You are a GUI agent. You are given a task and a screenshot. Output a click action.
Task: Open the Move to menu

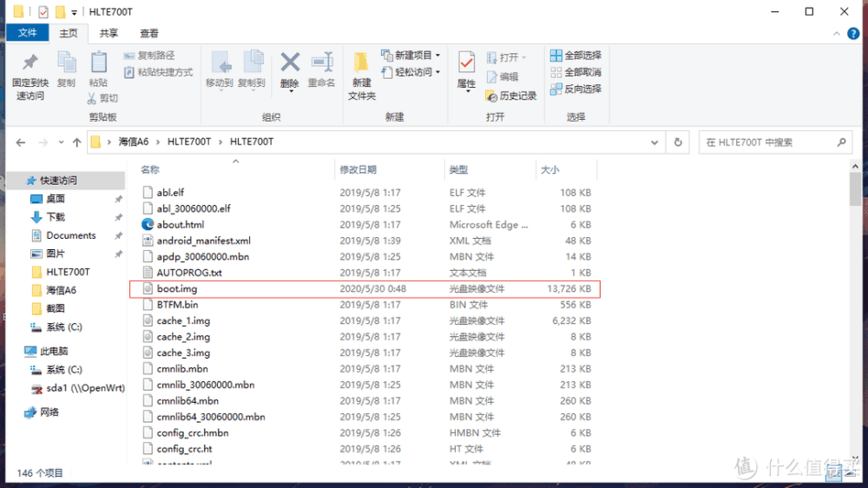tap(220, 71)
